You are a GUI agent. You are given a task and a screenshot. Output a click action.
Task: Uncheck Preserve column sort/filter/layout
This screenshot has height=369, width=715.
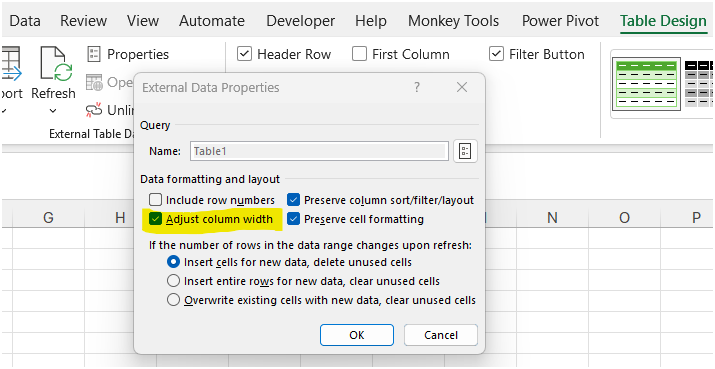pos(294,200)
